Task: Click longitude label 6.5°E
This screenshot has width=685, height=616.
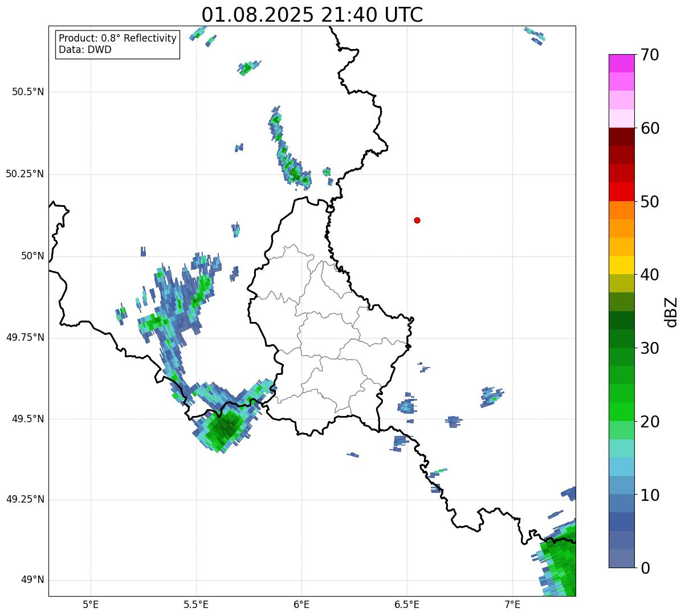Action: tap(407, 604)
